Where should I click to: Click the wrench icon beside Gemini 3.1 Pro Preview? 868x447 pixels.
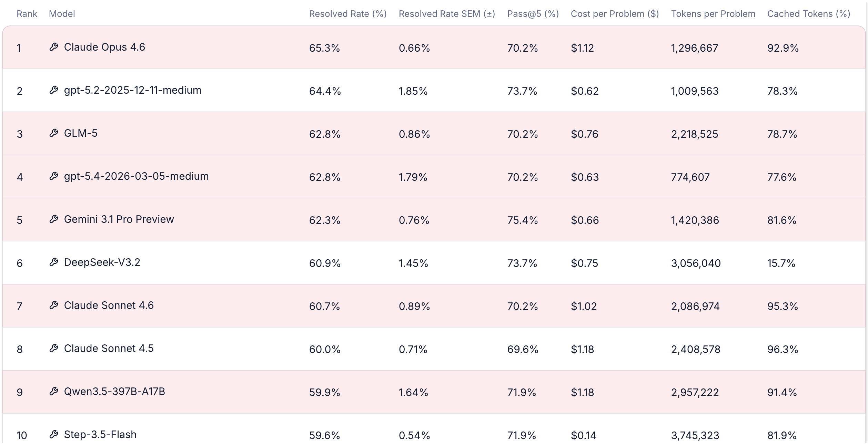pyautogui.click(x=54, y=219)
